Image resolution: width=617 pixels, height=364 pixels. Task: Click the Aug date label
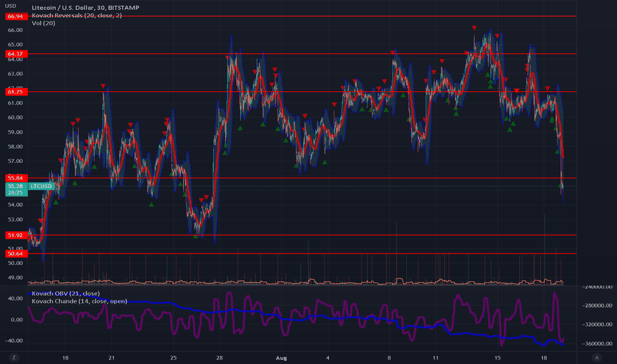coord(281,358)
